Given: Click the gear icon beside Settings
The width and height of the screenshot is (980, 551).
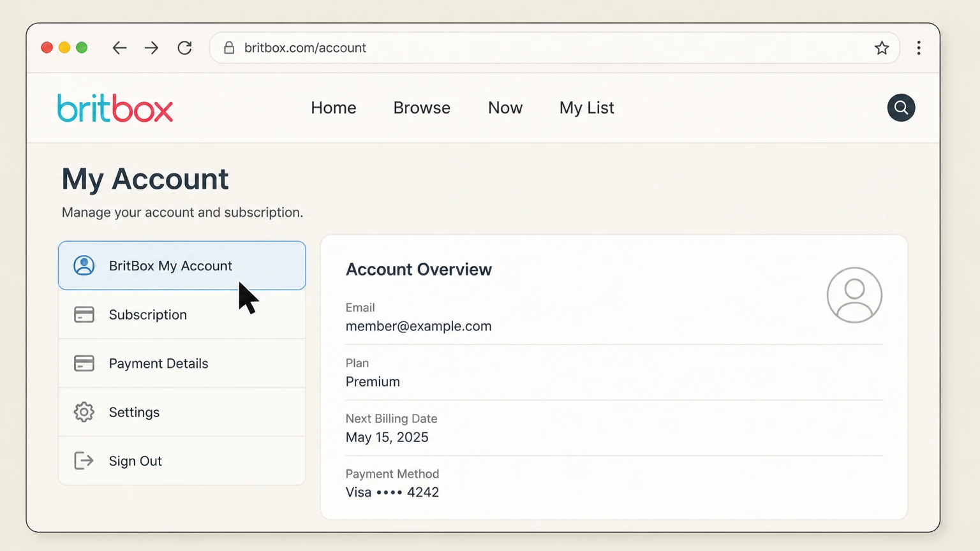Looking at the screenshot, I should coord(84,412).
